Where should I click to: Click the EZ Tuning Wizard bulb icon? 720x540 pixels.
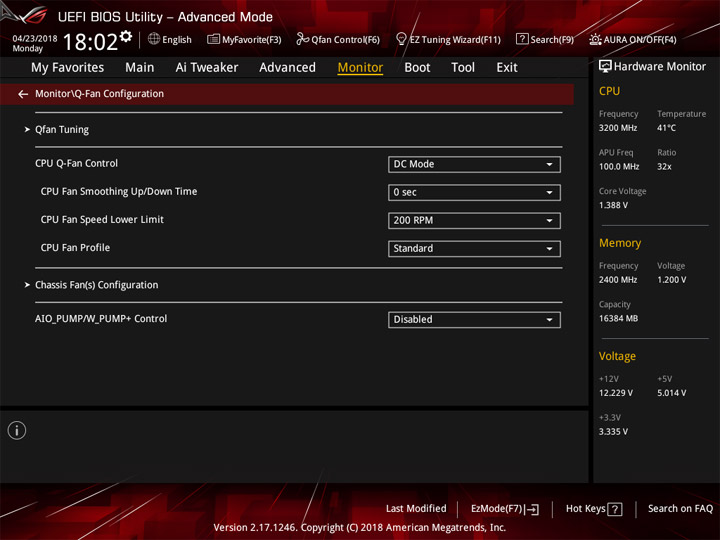[401, 39]
